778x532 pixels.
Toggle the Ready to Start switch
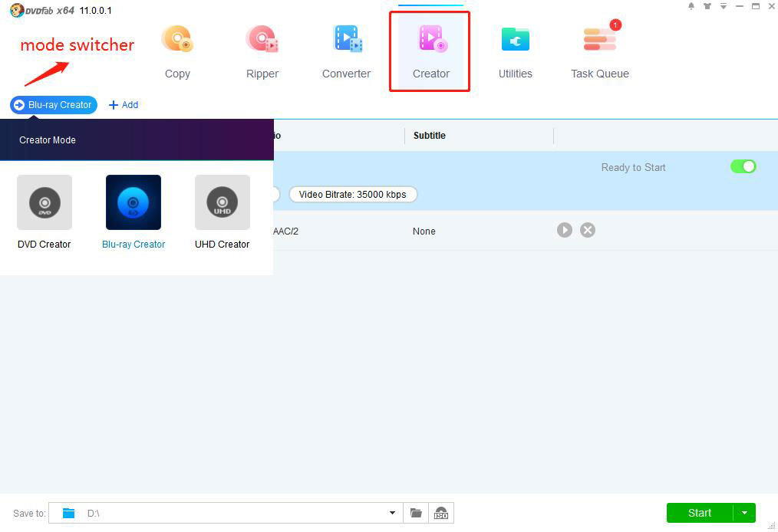[743, 166]
